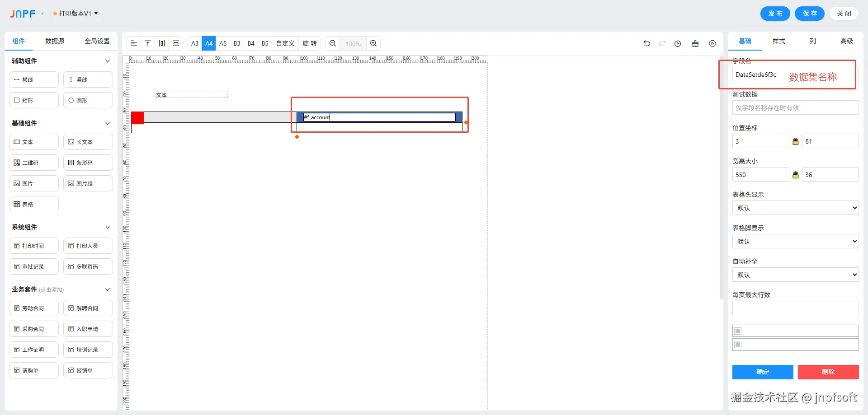Viewport: 868px width, 415px height.
Task: Click the 发布 publish button
Action: [x=775, y=14]
